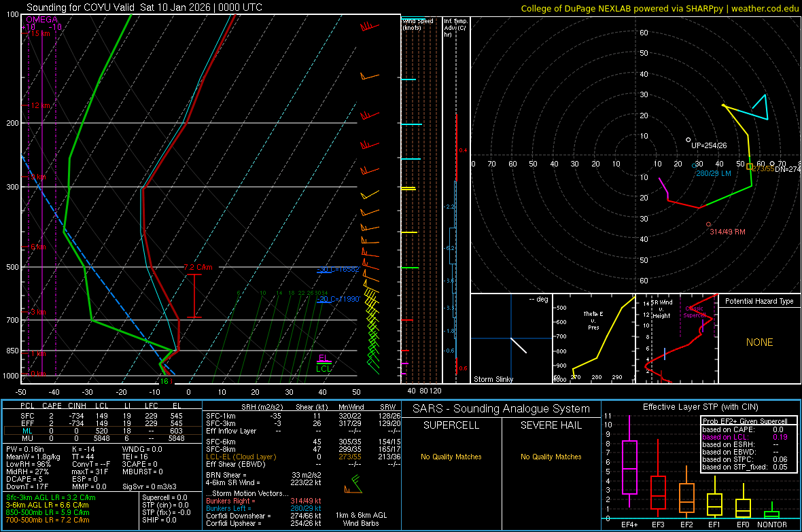Click the Bunkers Right = 314/49 kt line
The height and width of the screenshot is (532, 802).
264,501
